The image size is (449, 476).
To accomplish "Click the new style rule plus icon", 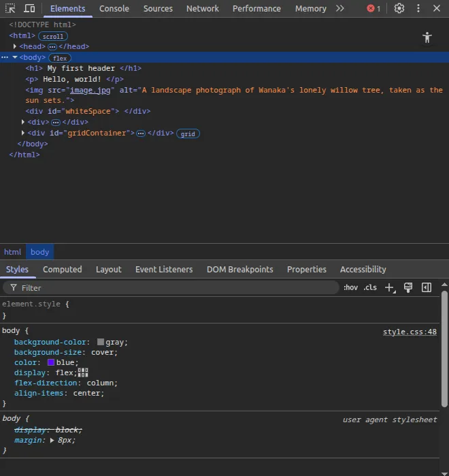I will pyautogui.click(x=390, y=287).
